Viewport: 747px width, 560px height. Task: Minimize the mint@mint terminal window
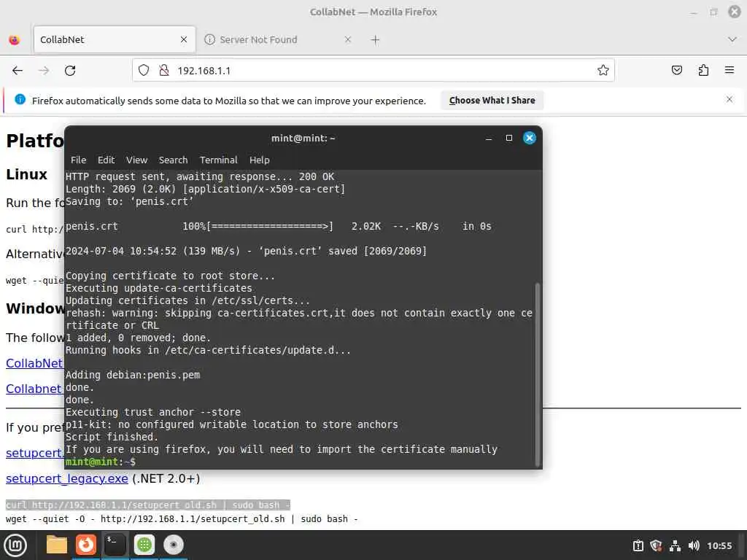point(488,138)
